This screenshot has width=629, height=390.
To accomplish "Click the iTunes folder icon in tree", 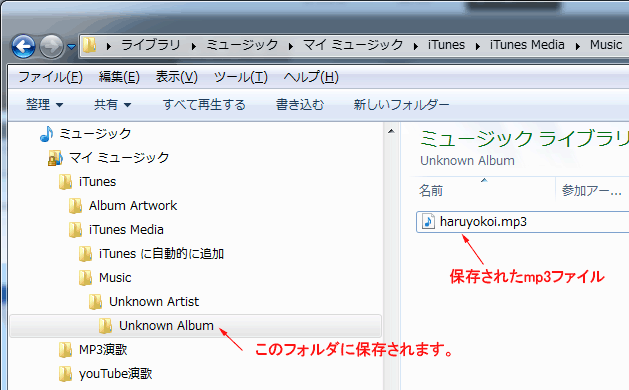I will click(x=65, y=182).
